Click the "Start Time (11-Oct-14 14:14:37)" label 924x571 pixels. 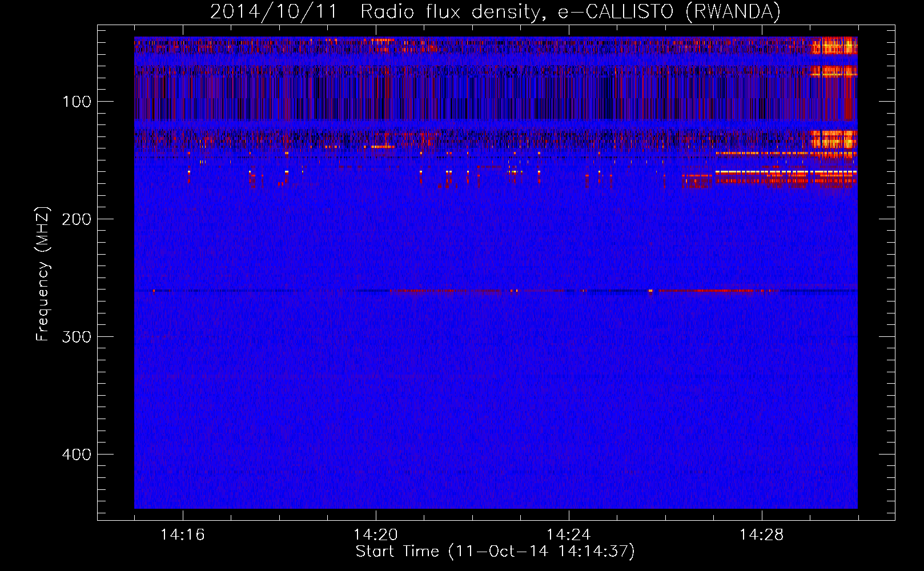495,552
